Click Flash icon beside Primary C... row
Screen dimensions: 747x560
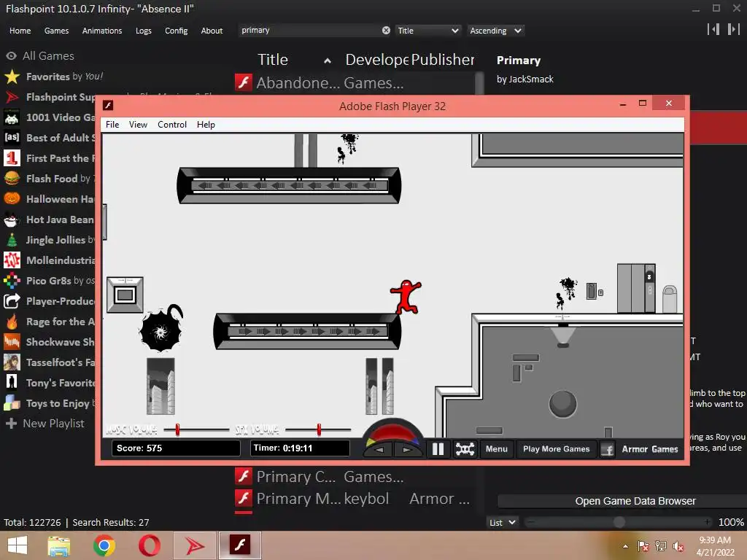(244, 476)
